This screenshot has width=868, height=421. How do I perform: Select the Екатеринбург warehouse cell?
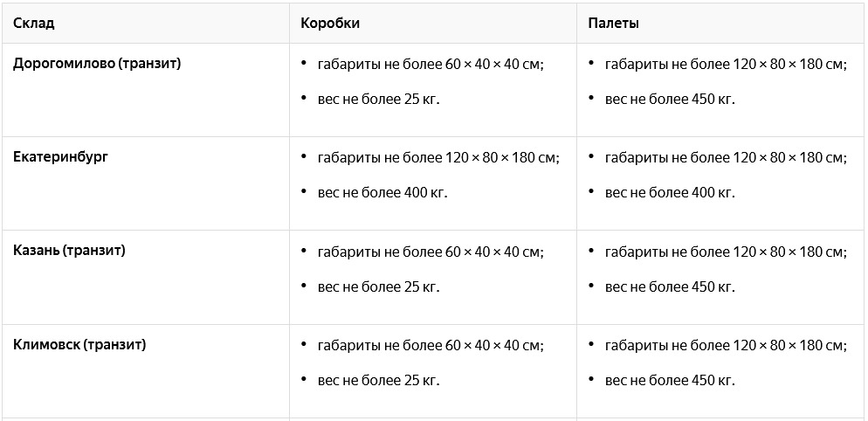click(x=61, y=156)
